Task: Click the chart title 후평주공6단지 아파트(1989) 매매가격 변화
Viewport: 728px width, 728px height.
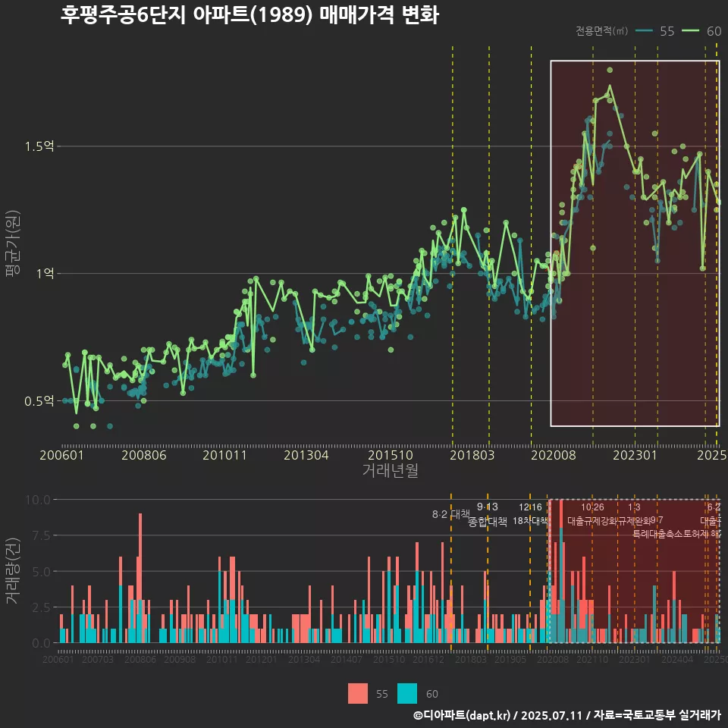Action: point(249,15)
